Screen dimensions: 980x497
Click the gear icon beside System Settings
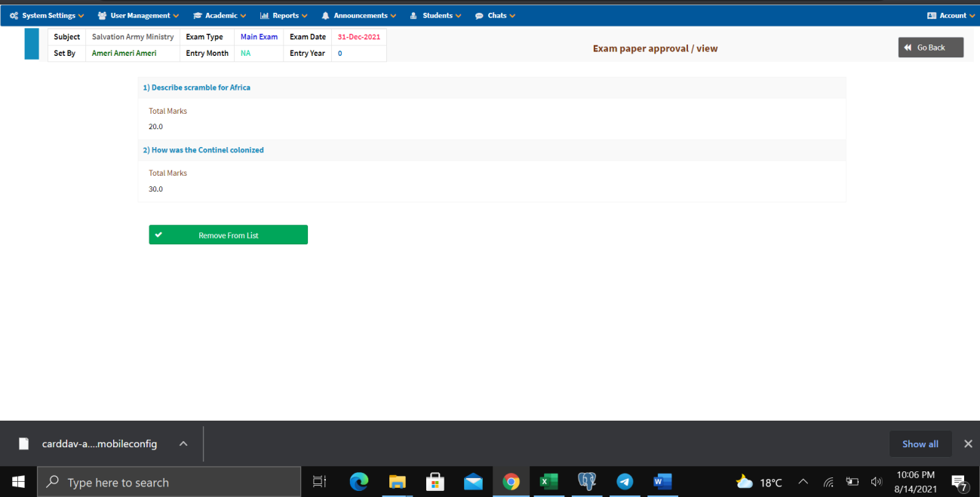click(x=13, y=14)
